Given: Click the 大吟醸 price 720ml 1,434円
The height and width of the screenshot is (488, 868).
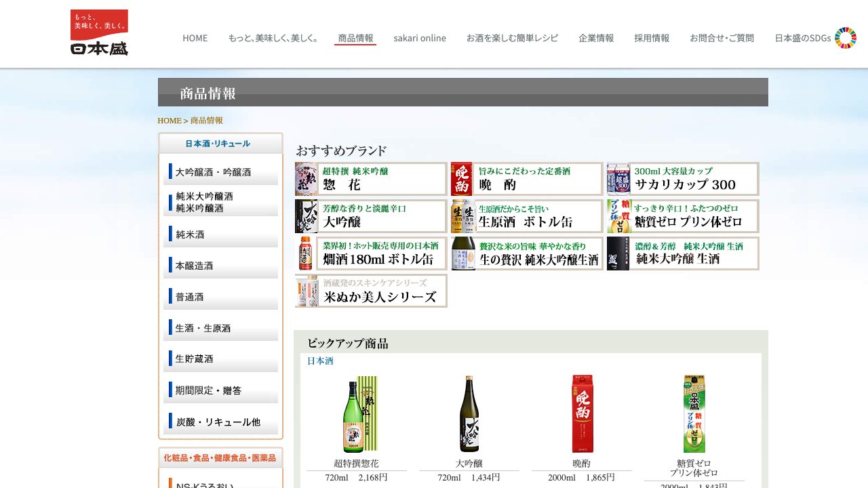Looking at the screenshot, I should (x=469, y=478).
